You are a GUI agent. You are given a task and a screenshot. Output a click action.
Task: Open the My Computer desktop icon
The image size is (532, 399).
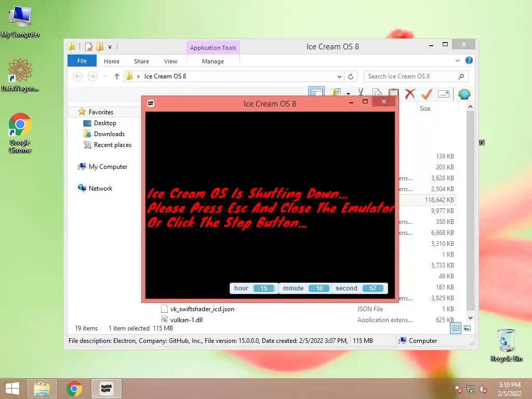(x=20, y=21)
